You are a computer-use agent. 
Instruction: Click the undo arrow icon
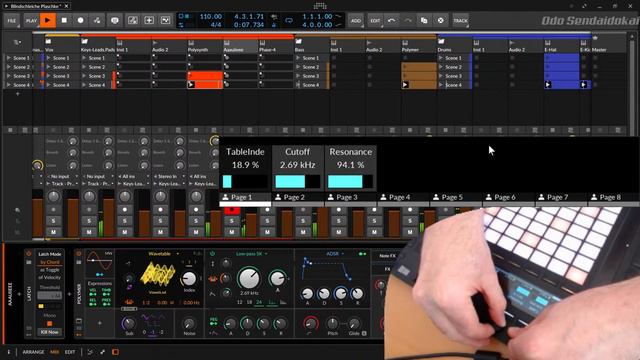(391, 20)
